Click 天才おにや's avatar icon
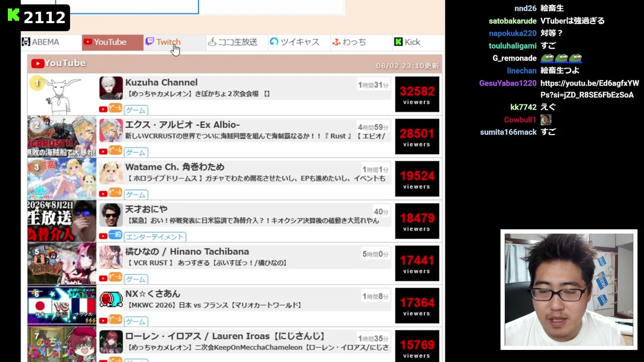Viewport: 644px width, 362px height. tap(111, 215)
